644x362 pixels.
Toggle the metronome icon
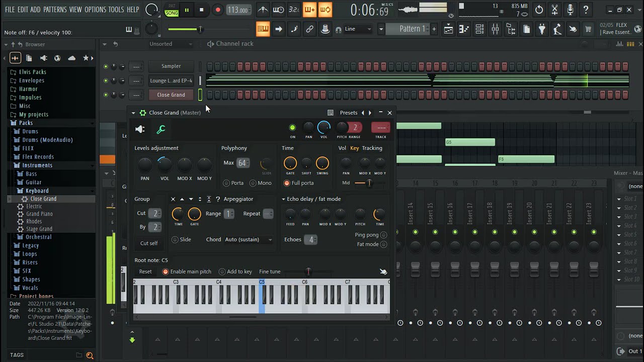point(263,10)
